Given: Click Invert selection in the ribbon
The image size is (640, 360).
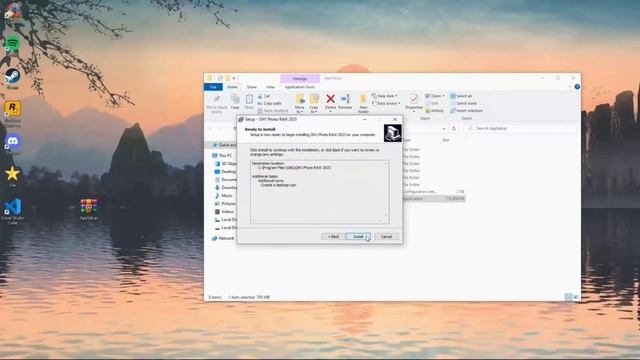Looking at the screenshot, I should pyautogui.click(x=467, y=111).
